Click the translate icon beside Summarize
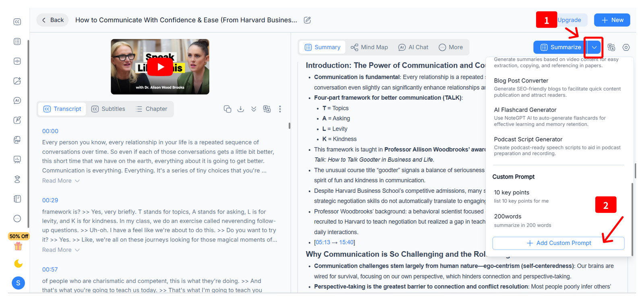Image resolution: width=644 pixels, height=301 pixels. click(x=611, y=47)
